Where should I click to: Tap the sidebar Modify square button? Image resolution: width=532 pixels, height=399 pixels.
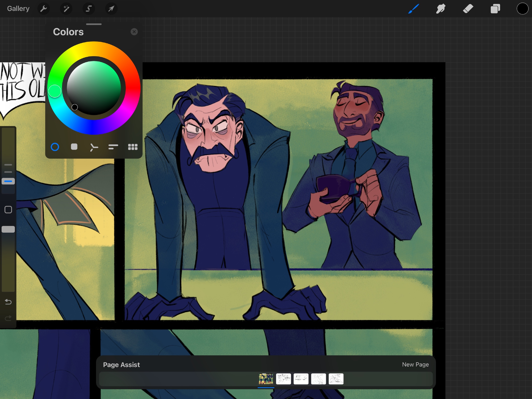click(8, 210)
